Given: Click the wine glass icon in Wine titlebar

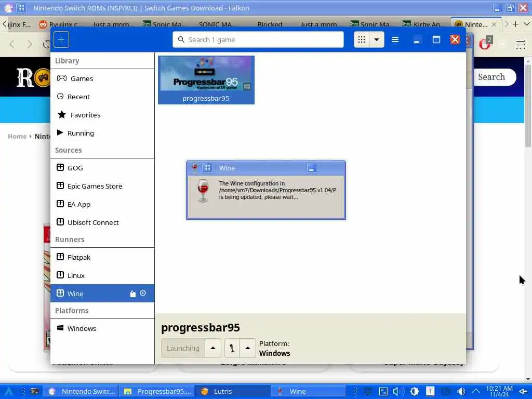Looking at the screenshot, I should [195, 168].
